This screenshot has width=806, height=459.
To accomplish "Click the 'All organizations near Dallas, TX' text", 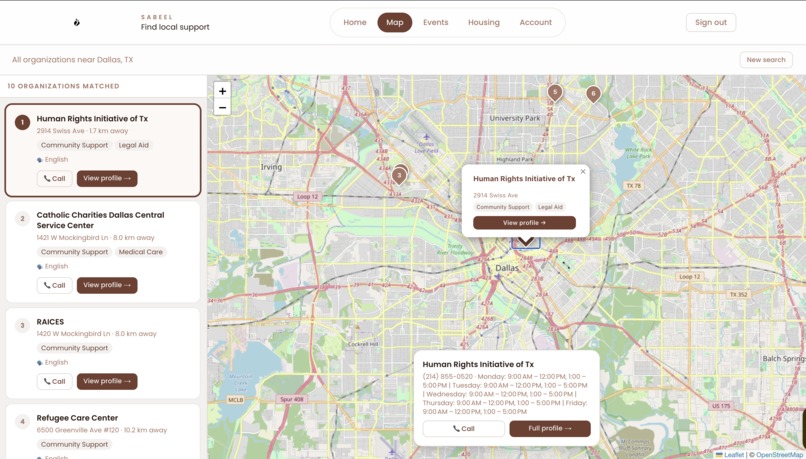I will (x=72, y=60).
